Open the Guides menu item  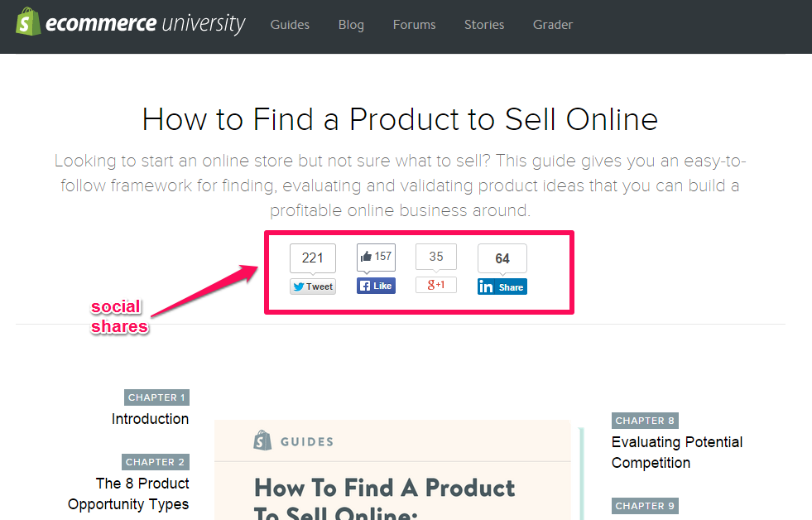(x=290, y=24)
